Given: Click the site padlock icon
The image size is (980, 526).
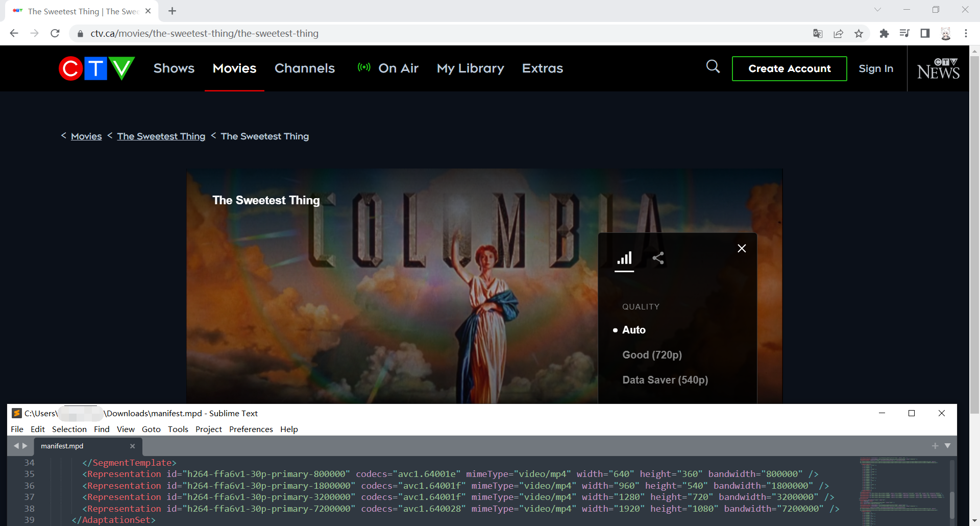Looking at the screenshot, I should [80, 34].
